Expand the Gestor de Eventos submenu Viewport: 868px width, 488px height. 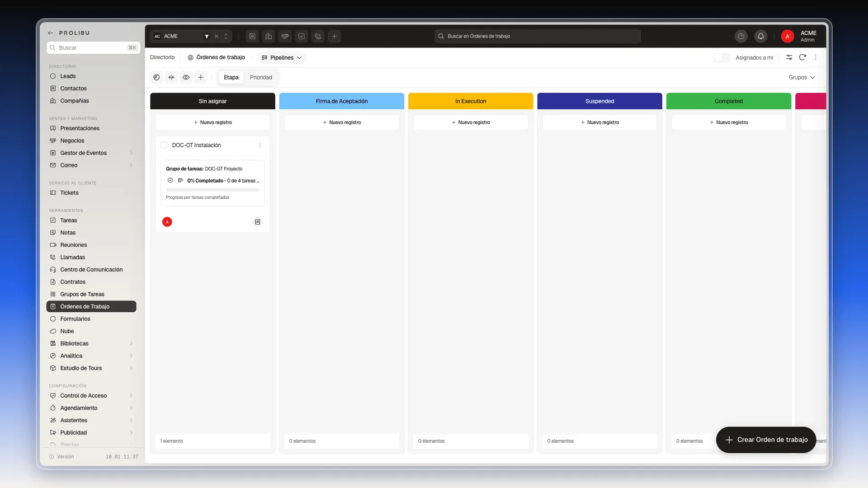[131, 153]
